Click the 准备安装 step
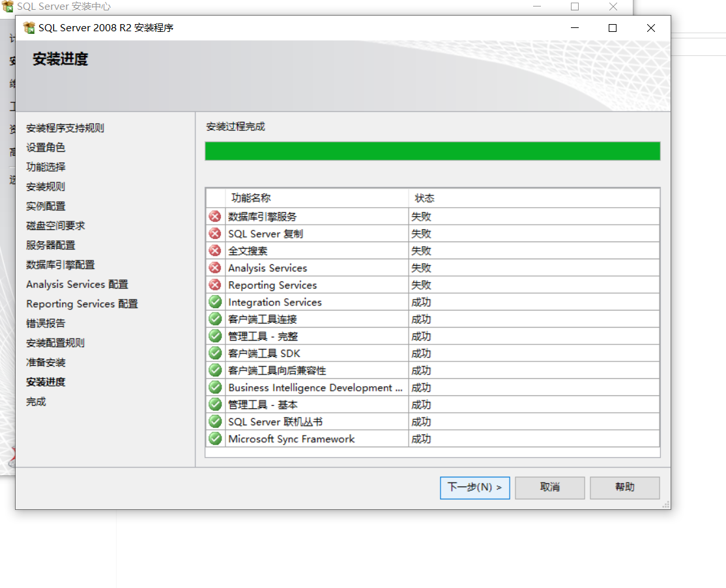Viewport: 726px width, 588px height. 46,362
